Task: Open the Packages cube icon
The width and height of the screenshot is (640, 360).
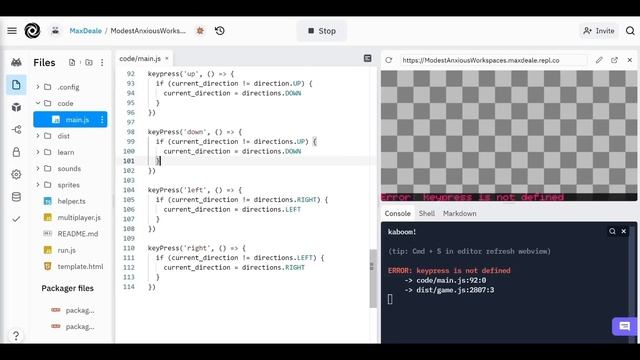Action: [16, 107]
